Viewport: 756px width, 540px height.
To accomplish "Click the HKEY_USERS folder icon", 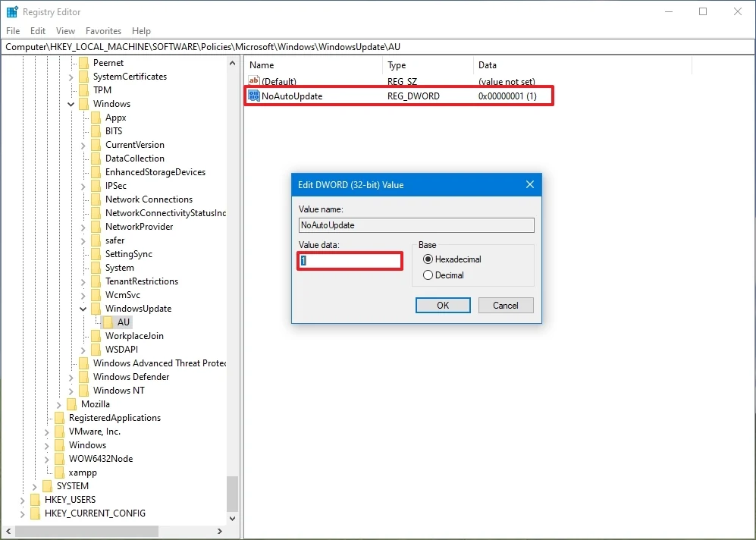I will [35, 500].
